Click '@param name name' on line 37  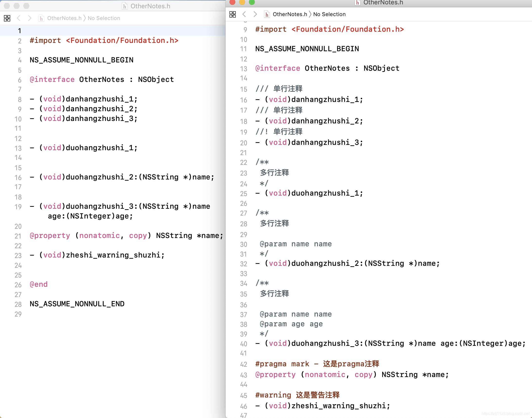click(x=296, y=314)
